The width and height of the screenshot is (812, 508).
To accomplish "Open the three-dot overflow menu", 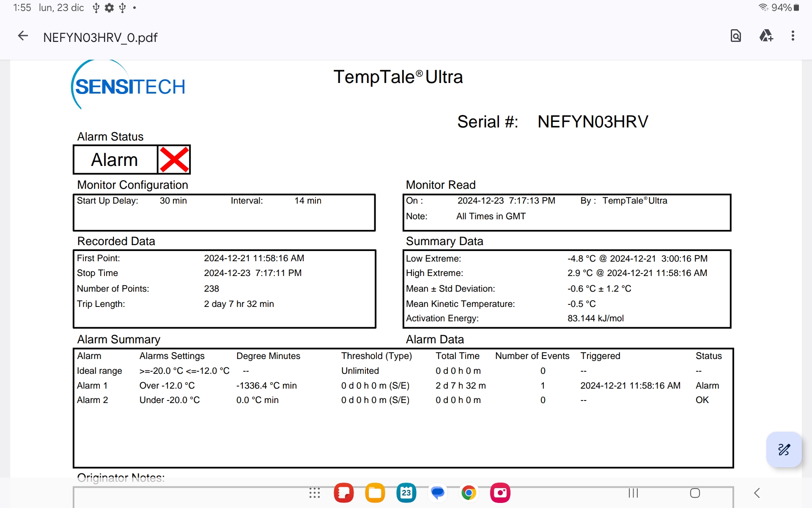I will click(x=793, y=36).
